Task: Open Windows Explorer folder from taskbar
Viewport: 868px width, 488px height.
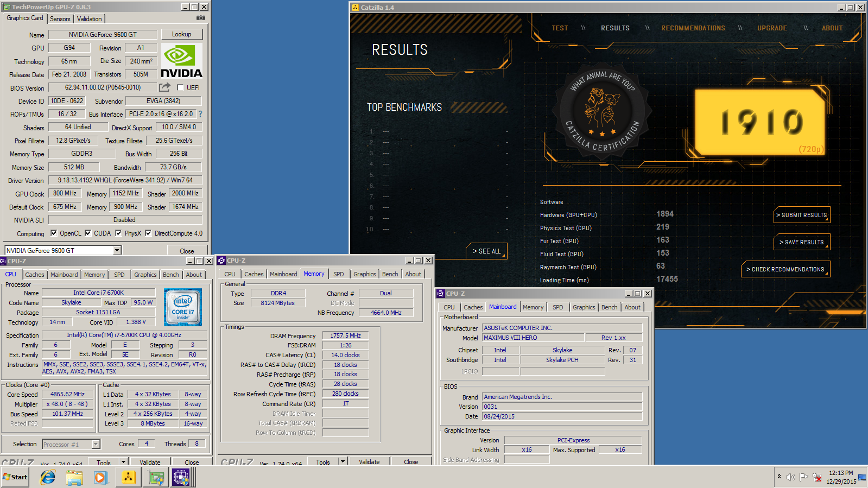Action: [x=74, y=477]
